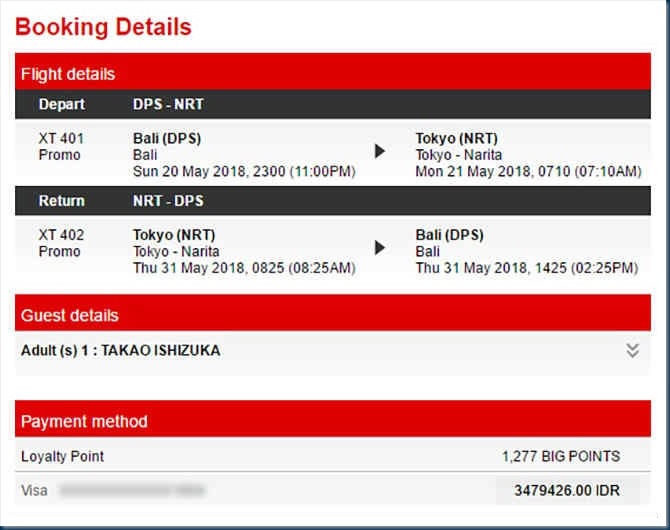Image resolution: width=670 pixels, height=530 pixels.
Task: Click the DPS - NRT route text
Action: pos(168,104)
